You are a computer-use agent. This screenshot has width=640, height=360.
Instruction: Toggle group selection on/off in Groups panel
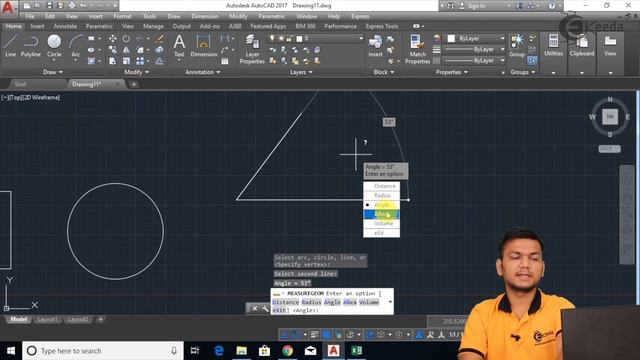[x=532, y=60]
